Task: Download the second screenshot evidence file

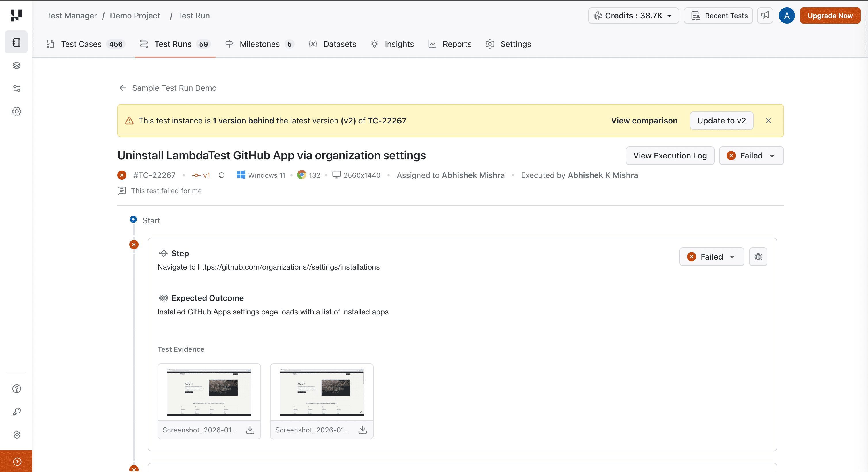Action: coord(362,430)
